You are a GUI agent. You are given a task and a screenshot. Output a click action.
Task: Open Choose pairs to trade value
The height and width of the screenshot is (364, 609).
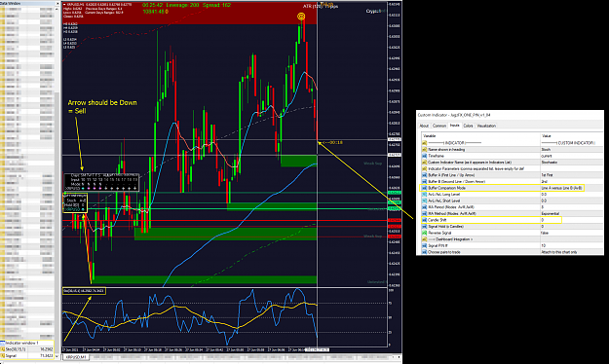click(571, 252)
